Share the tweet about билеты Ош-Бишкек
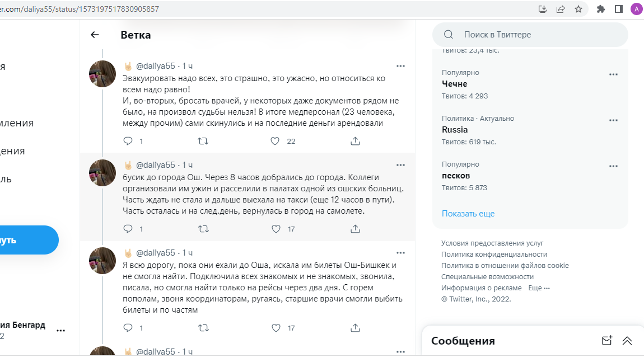This screenshot has width=644, height=358. (x=355, y=328)
